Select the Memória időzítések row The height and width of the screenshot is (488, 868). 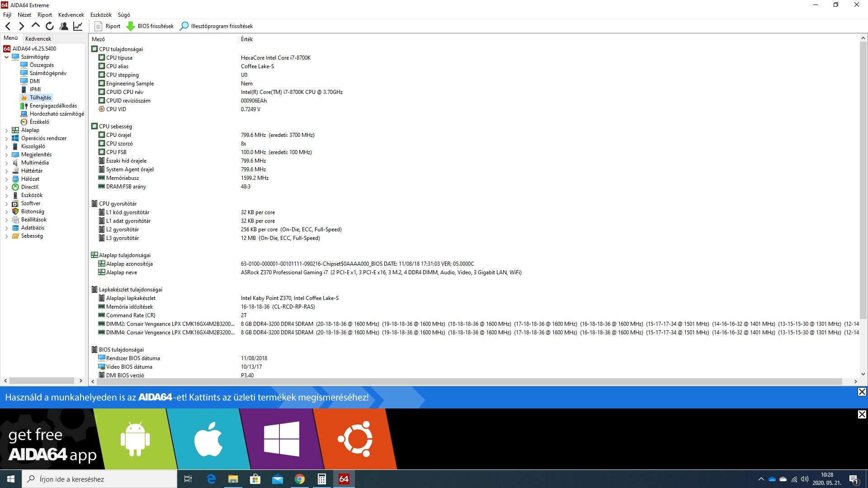click(x=475, y=307)
